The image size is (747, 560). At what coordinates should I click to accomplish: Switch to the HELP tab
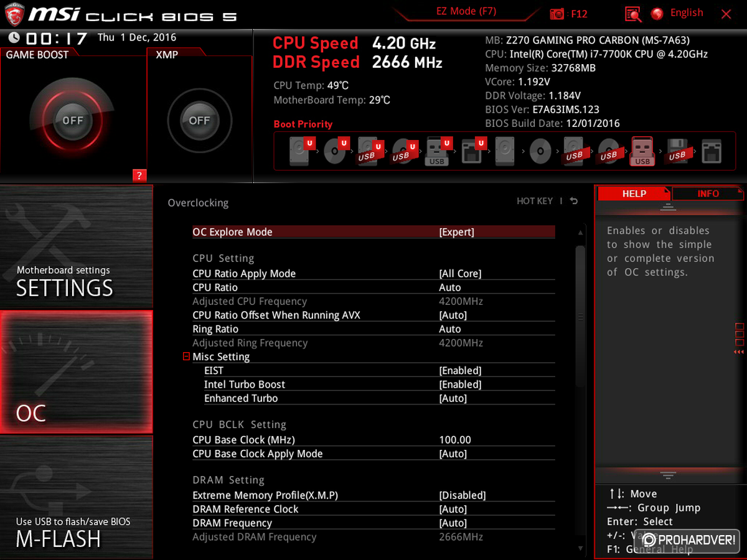coord(634,194)
